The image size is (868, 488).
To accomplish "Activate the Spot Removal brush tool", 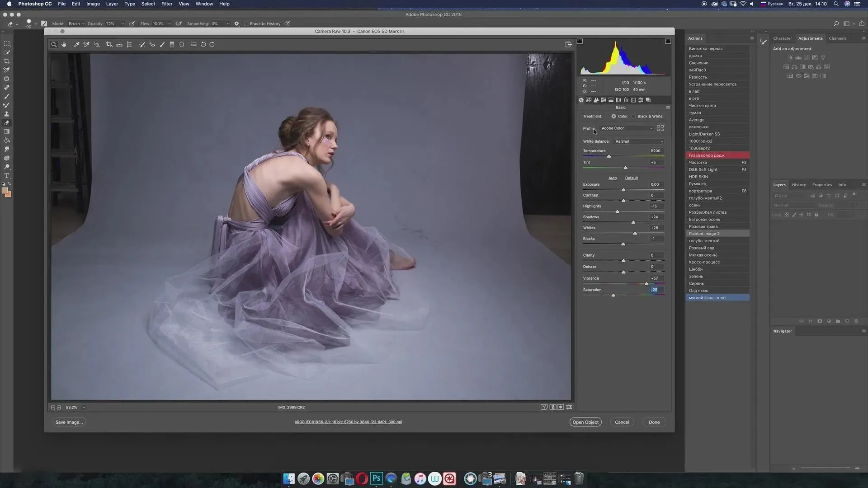I will 142,44.
